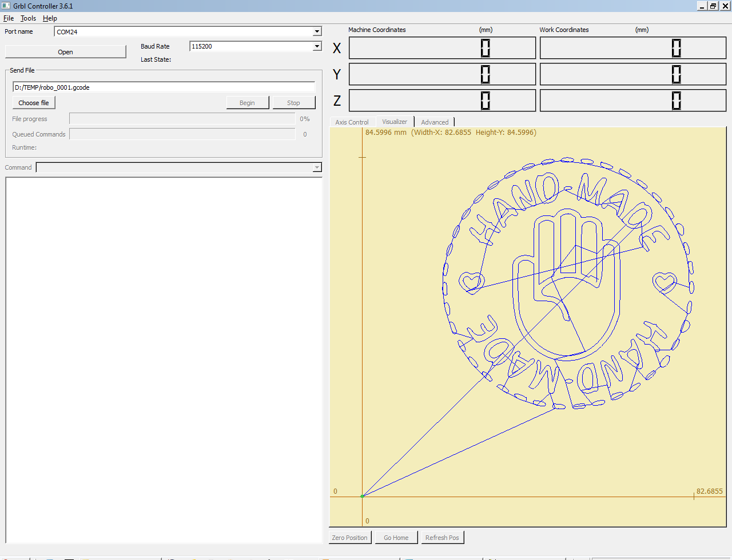Viewport: 732px width, 560px height.
Task: Open the Tools menu
Action: pyautogui.click(x=28, y=18)
